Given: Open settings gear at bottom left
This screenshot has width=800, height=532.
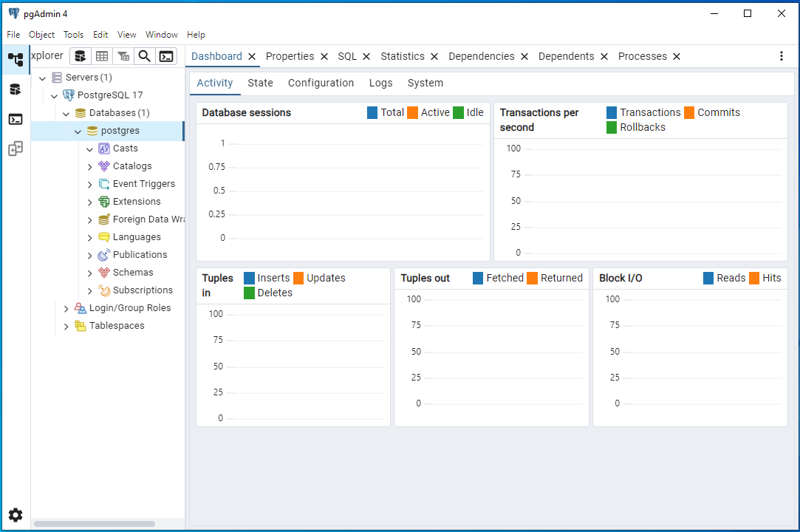Looking at the screenshot, I should [x=15, y=515].
